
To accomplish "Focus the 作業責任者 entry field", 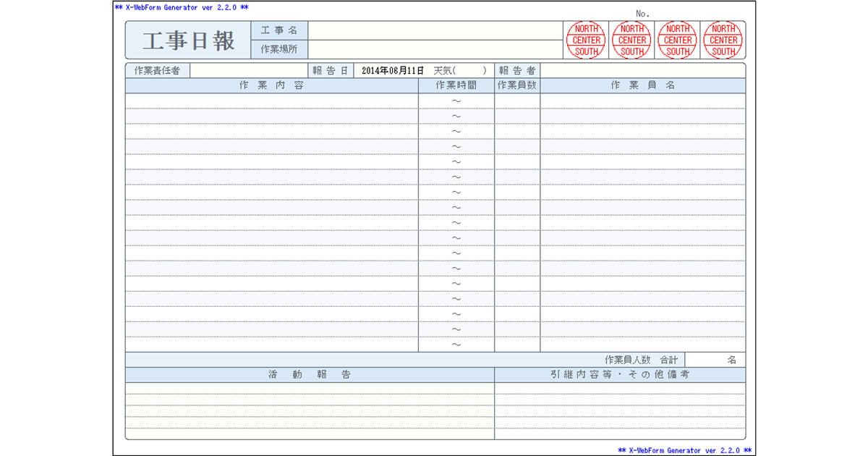I will [247, 71].
